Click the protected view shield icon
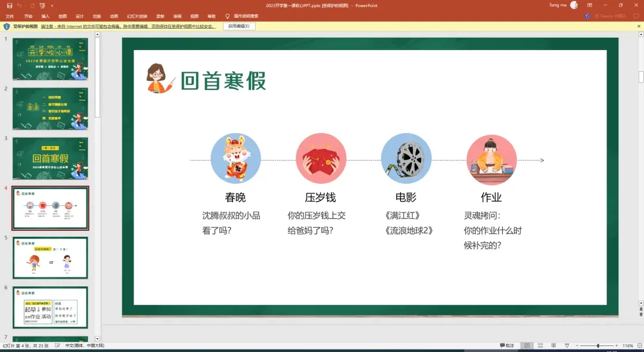 click(7, 26)
